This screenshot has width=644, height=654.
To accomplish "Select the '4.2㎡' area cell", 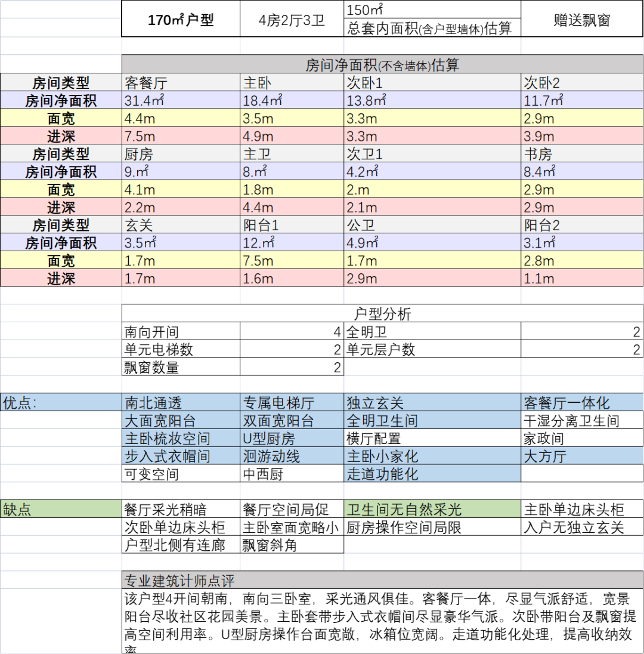I will coord(432,171).
